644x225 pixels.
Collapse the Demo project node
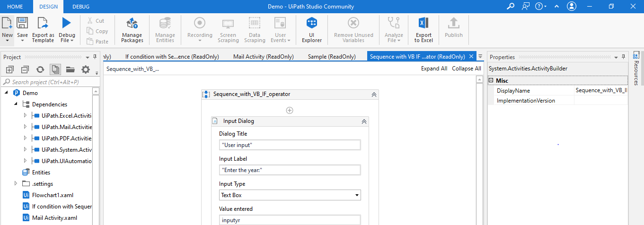pyautogui.click(x=6, y=93)
